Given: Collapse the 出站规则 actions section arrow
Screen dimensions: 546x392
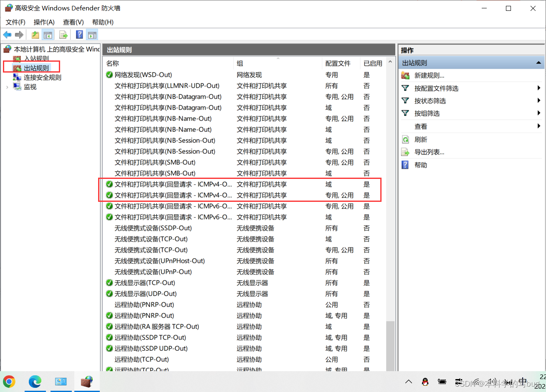Looking at the screenshot, I should pos(539,63).
